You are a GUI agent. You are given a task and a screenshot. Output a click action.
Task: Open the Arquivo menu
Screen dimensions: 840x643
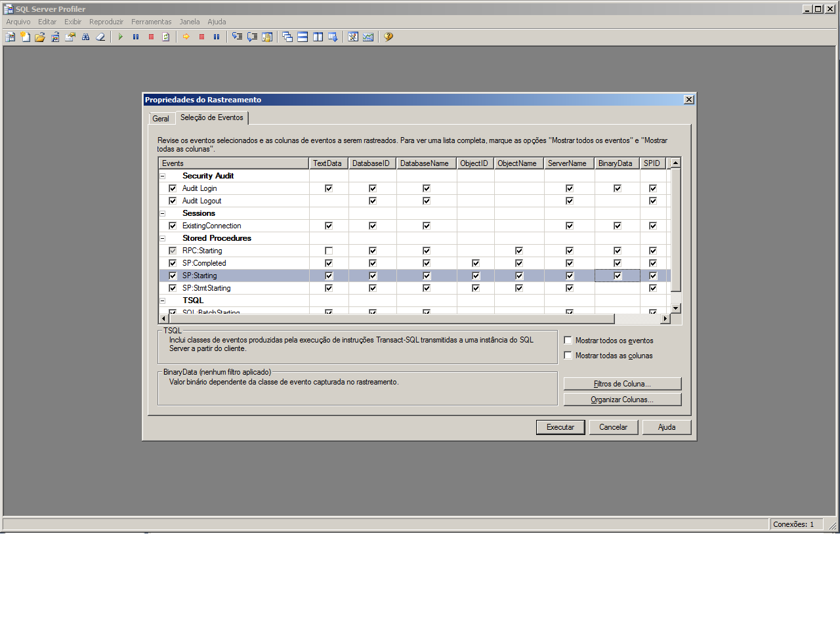(18, 22)
